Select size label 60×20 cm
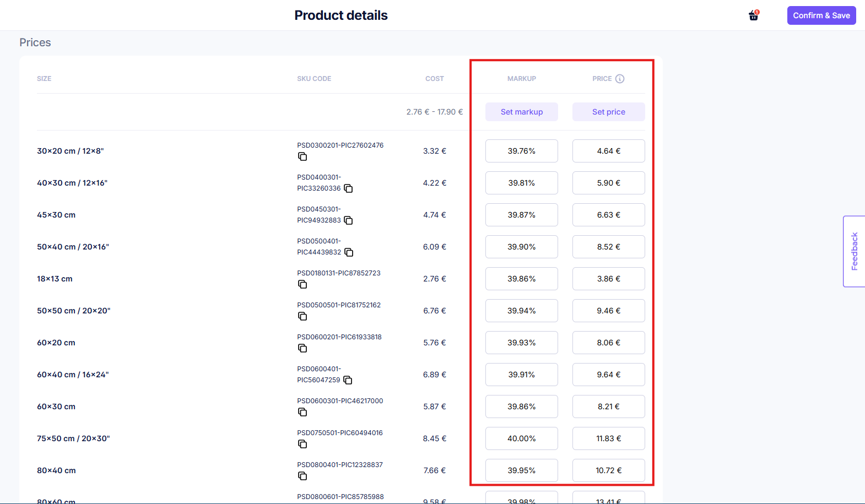865x504 pixels. click(x=56, y=343)
